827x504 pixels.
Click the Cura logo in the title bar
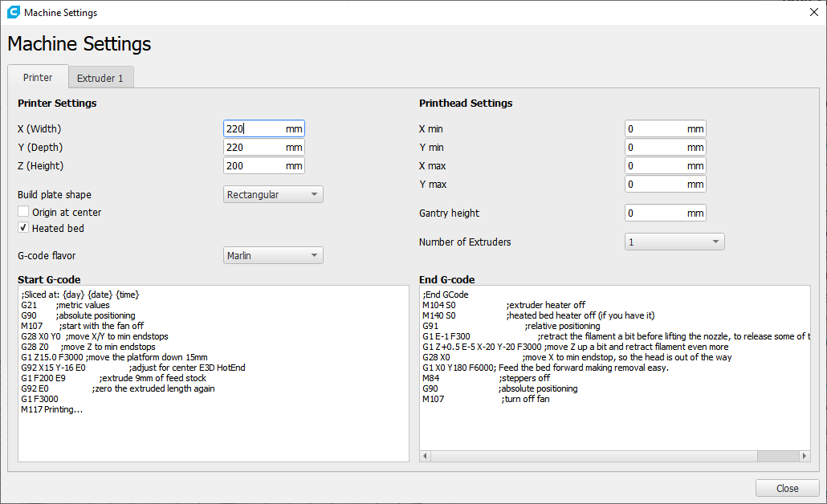click(x=14, y=12)
